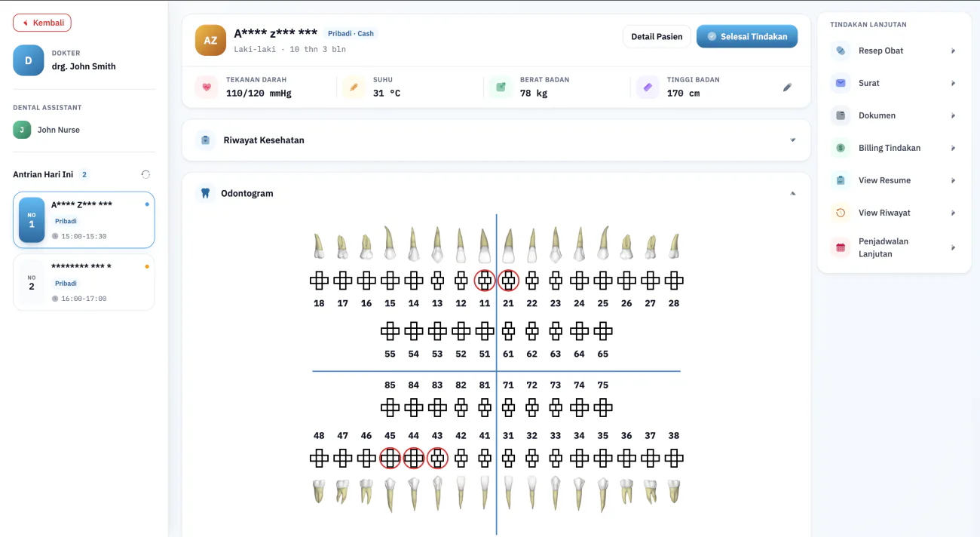Click the queue count badge 2

coord(84,174)
